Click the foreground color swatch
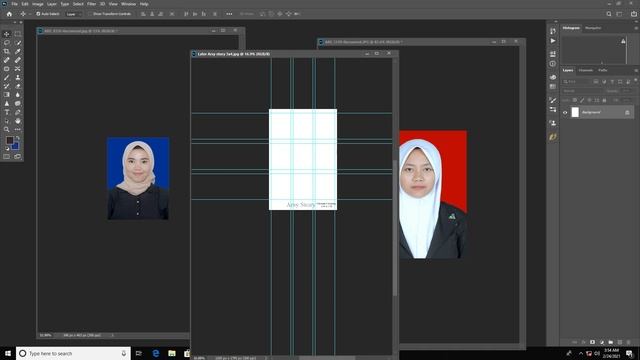Image resolution: width=640 pixels, height=360 pixels. click(9, 140)
